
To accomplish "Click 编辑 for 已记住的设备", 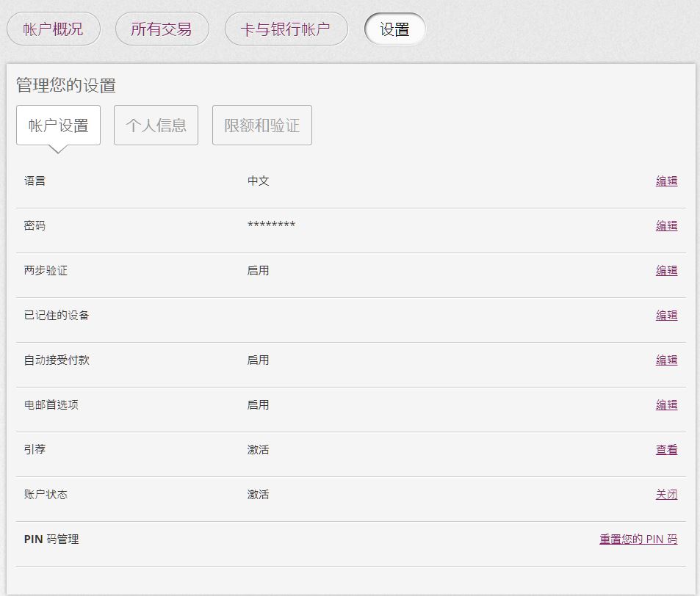I will (666, 316).
